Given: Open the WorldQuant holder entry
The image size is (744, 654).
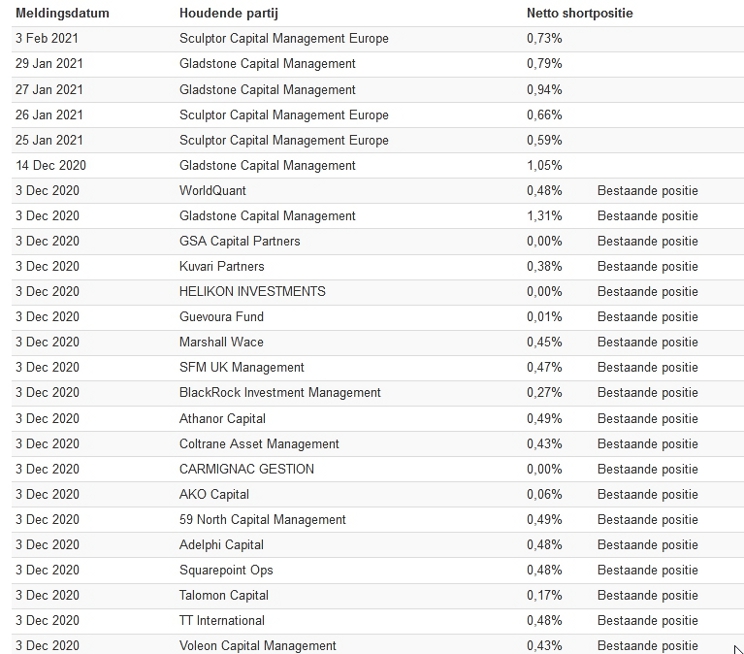Looking at the screenshot, I should (x=213, y=190).
